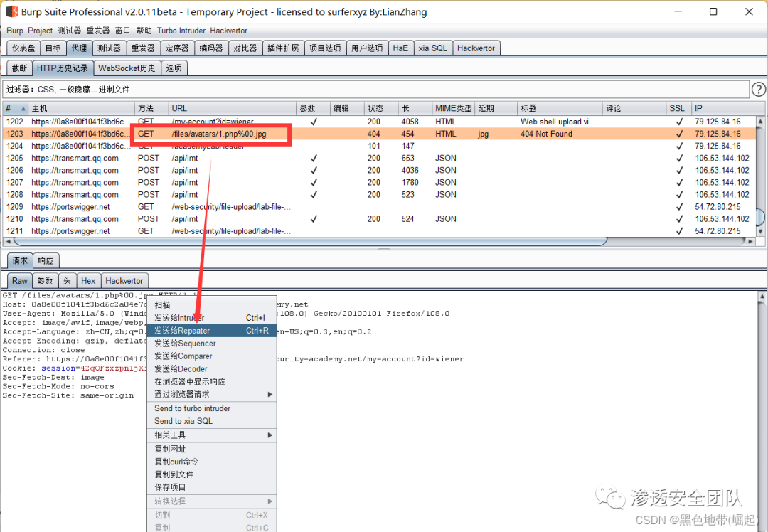Click history table scrollbar down arrow
This screenshot has height=532, width=768.
[760, 232]
